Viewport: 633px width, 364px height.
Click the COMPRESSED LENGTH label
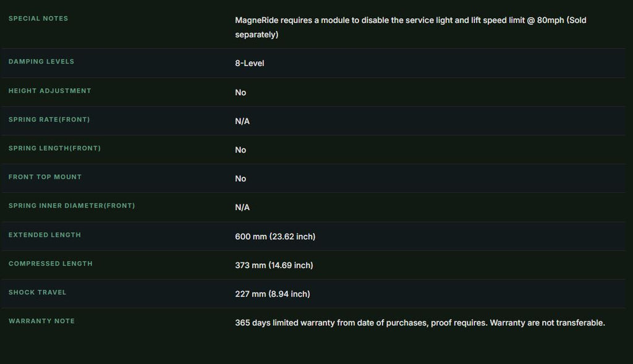(x=51, y=263)
